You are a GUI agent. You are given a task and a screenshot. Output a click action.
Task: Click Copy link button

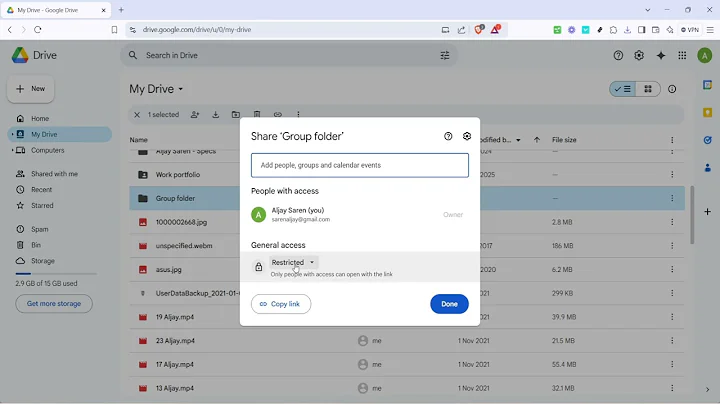click(281, 304)
